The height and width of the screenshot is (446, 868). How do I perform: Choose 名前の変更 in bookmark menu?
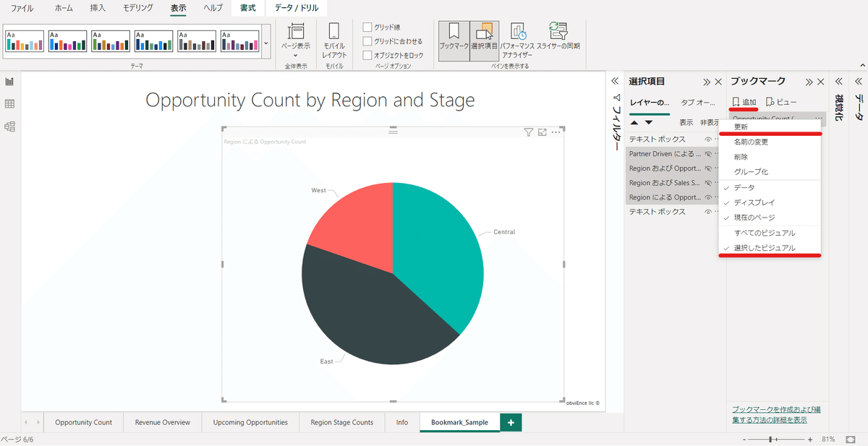pyautogui.click(x=770, y=142)
